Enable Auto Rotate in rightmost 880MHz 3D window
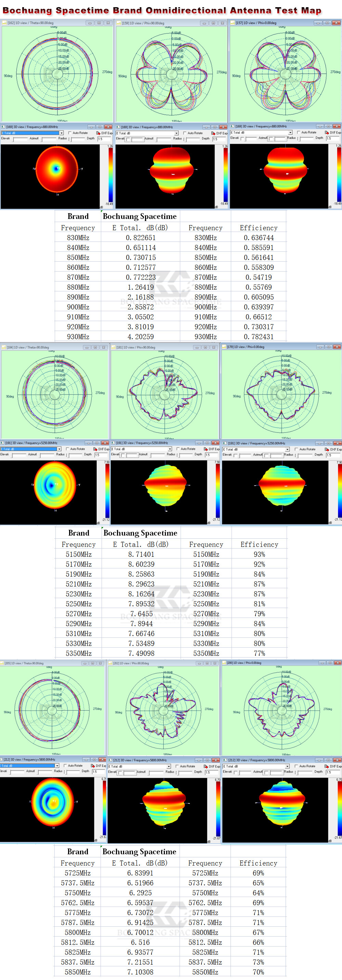 299,133
